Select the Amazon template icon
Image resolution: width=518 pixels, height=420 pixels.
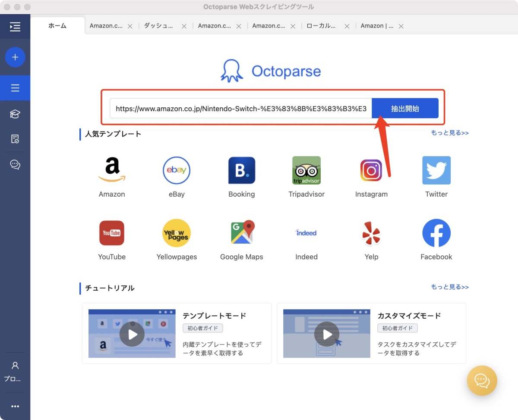click(112, 170)
